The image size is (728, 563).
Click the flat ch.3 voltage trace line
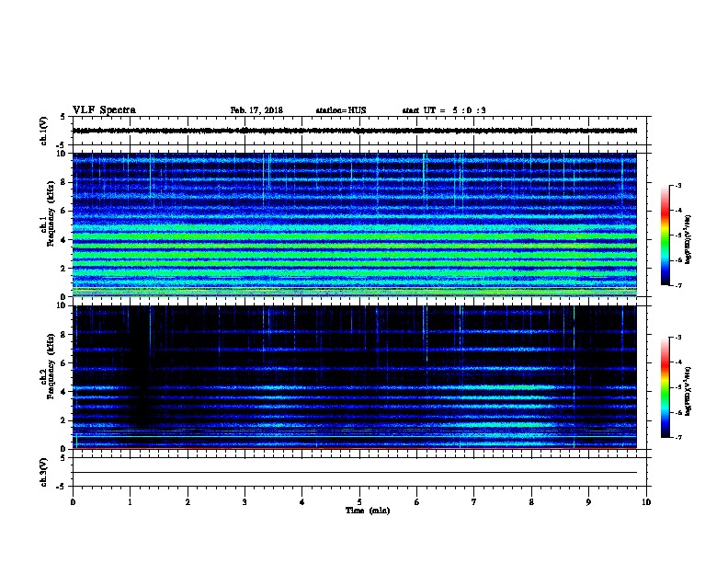(355, 473)
